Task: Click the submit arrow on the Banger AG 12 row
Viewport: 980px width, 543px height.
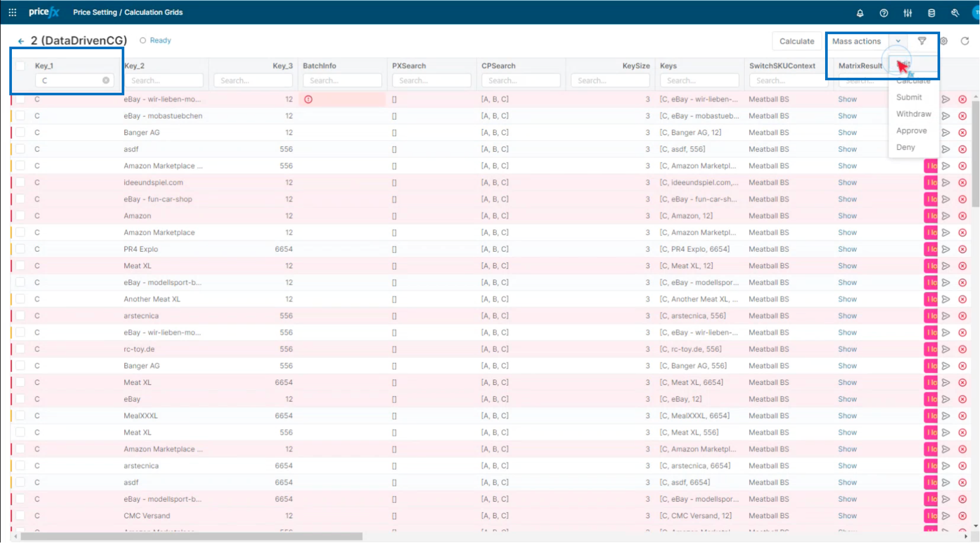Action: [946, 133]
